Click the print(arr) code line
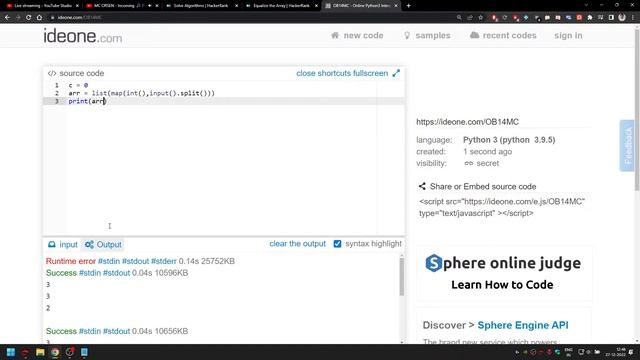 [87, 101]
